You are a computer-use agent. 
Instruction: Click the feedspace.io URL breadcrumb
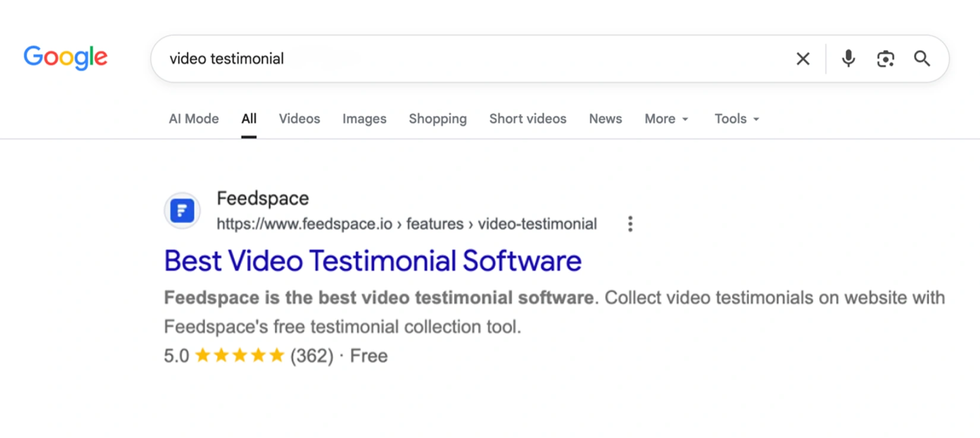tap(407, 224)
